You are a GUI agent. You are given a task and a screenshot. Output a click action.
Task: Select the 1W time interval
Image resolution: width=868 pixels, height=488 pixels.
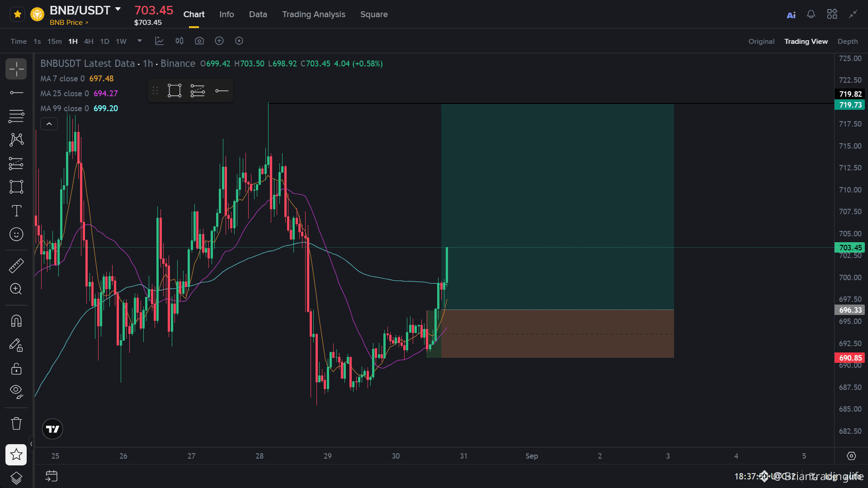pyautogui.click(x=121, y=42)
